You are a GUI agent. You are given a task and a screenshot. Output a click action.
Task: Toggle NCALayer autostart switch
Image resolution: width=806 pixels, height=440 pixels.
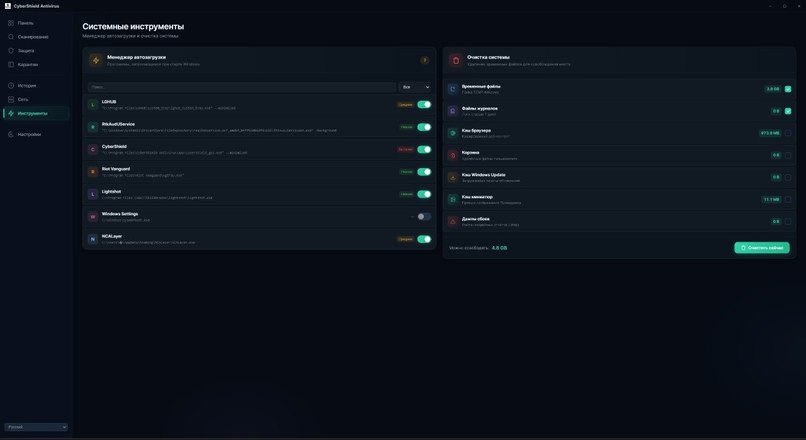pos(424,239)
